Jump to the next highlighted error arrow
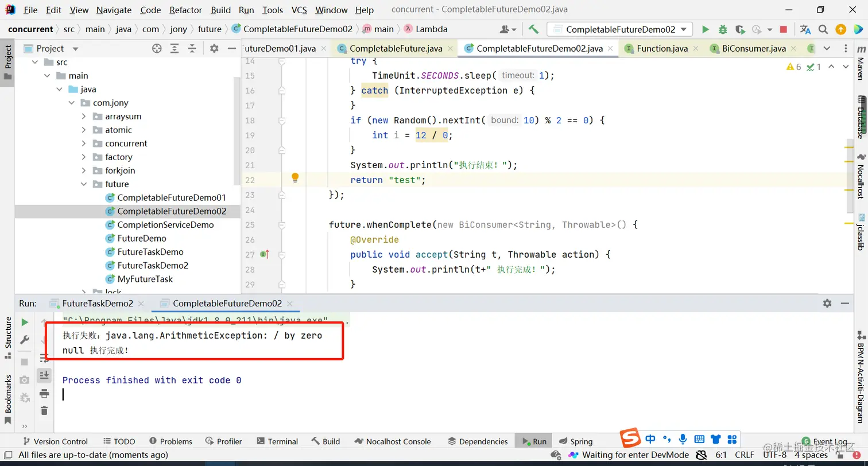Screen dimensions: 868x466 [x=846, y=67]
